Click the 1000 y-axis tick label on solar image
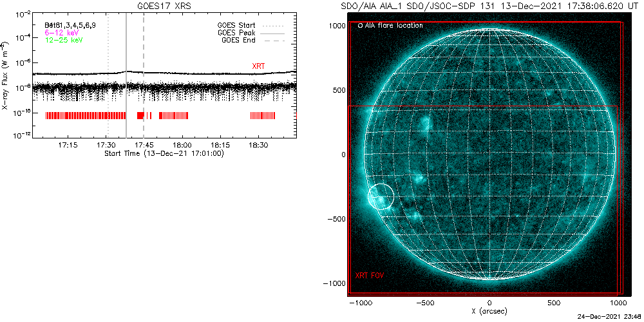 click(x=336, y=26)
